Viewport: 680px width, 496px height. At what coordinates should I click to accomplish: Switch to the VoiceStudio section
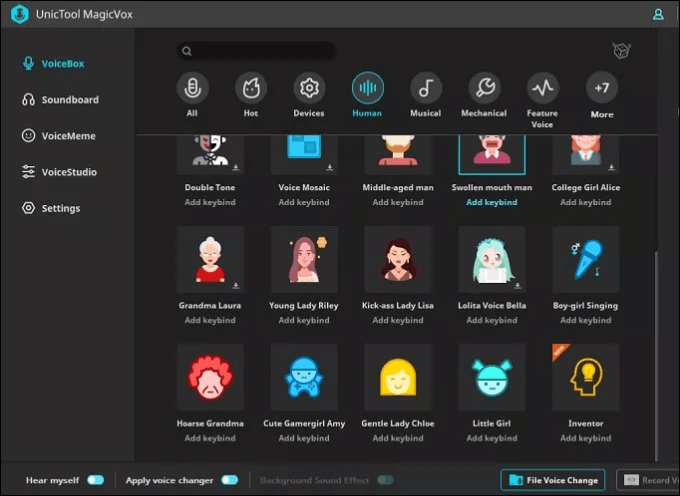[68, 172]
